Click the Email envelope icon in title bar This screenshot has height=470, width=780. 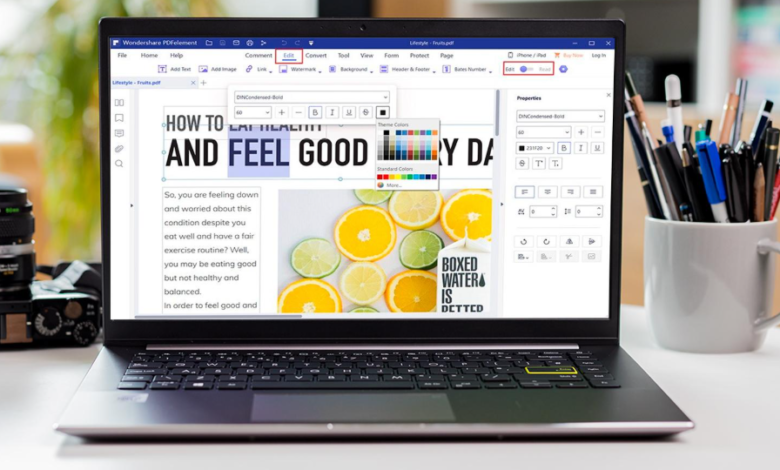point(236,43)
